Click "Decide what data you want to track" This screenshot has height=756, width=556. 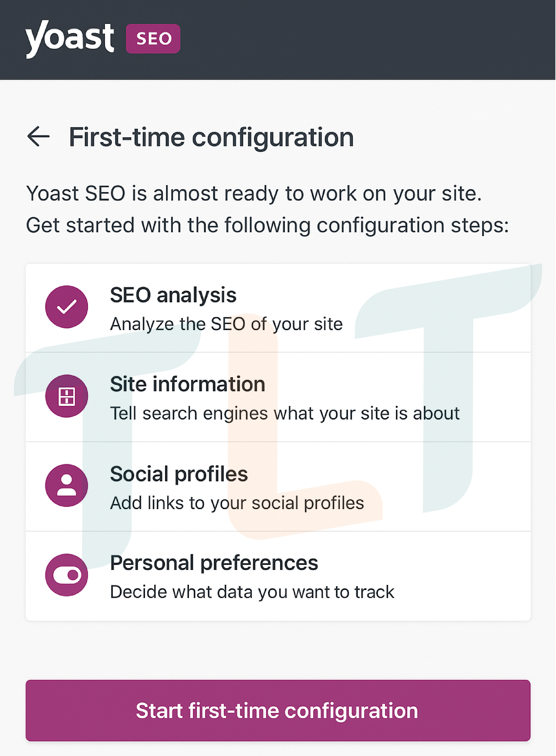[x=252, y=592]
